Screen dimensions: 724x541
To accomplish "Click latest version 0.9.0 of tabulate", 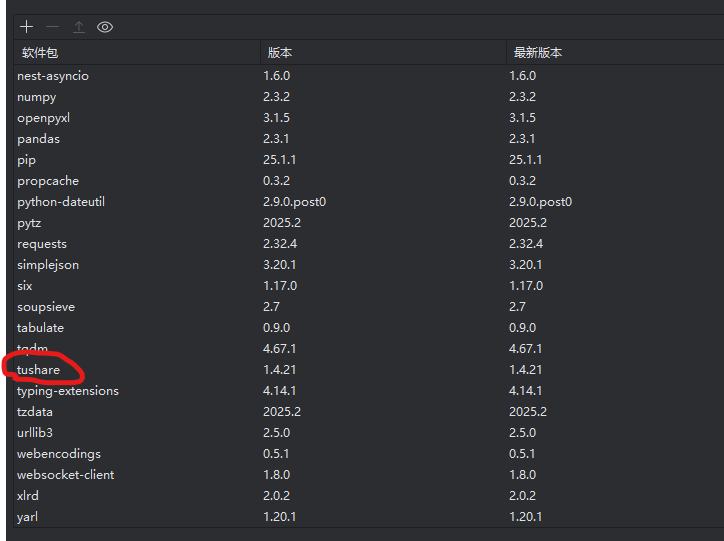I will [523, 328].
